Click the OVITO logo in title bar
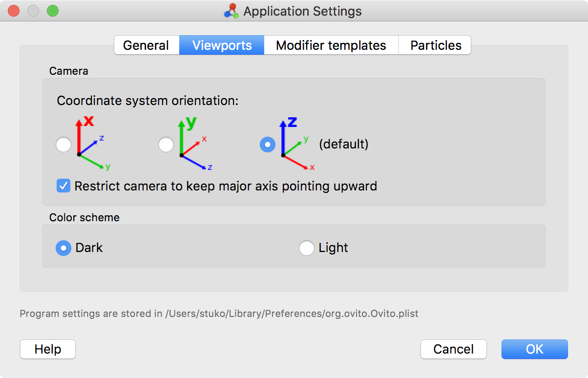Viewport: 588px width, 378px height. coord(231,11)
